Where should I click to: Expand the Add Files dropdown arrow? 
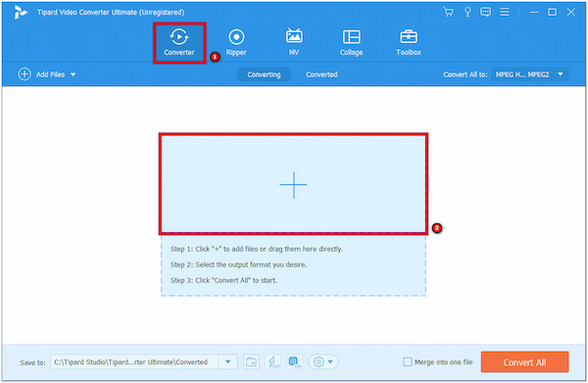pyautogui.click(x=73, y=74)
